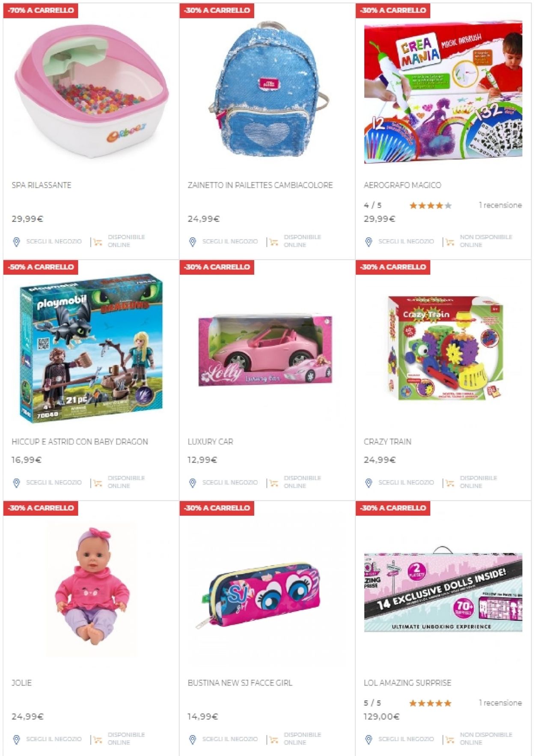This screenshot has width=535, height=756.
Task: Open 1 recensione for LOL Amazing Surprise
Action: pyautogui.click(x=500, y=703)
